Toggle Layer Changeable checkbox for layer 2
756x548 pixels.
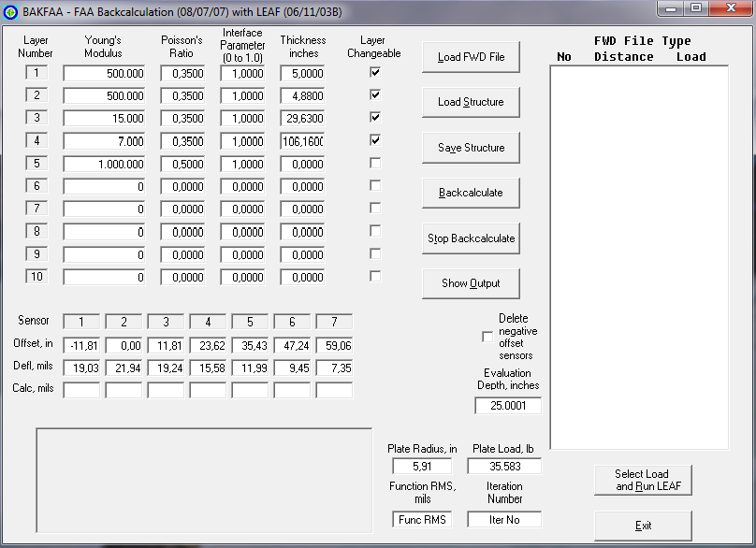375,94
